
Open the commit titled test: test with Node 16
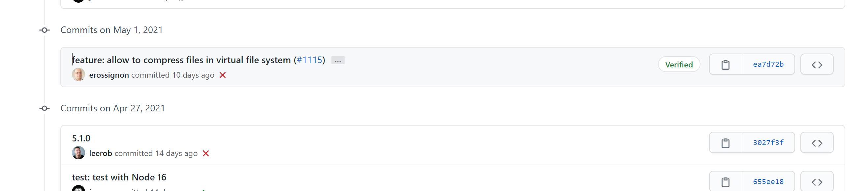(x=120, y=177)
